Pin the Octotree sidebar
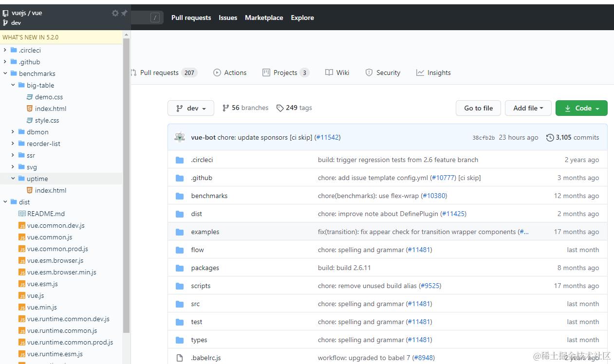614x364 pixels. coord(124,13)
